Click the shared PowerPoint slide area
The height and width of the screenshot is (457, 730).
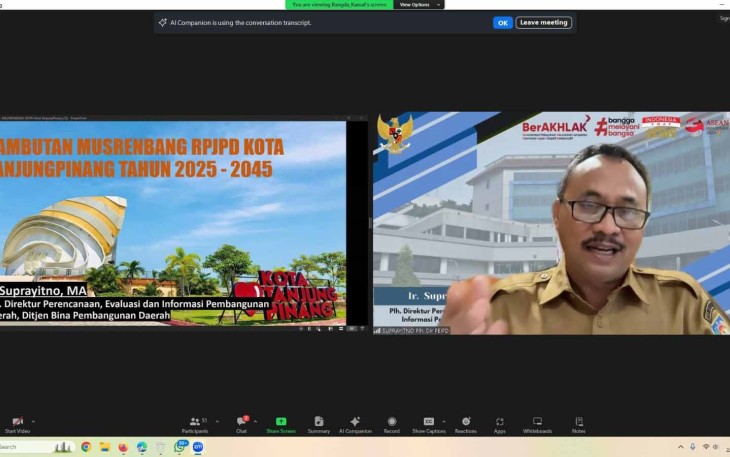click(x=173, y=223)
